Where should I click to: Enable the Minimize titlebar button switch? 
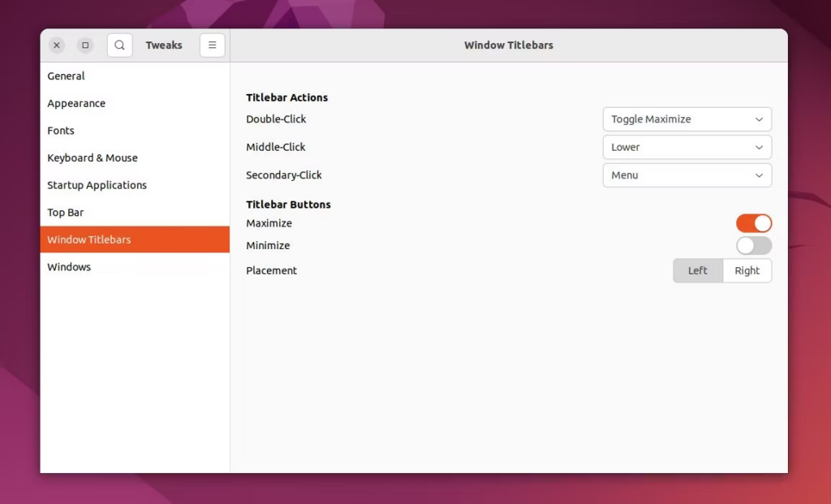click(754, 245)
